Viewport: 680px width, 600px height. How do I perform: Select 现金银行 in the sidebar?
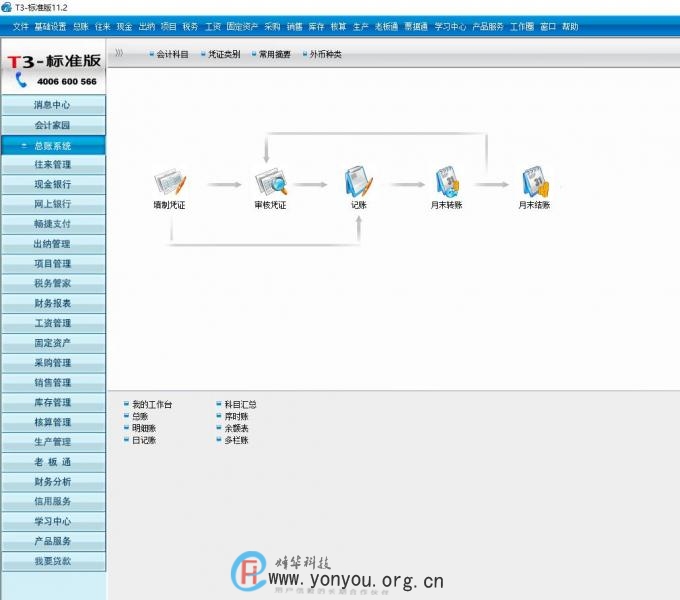53,184
